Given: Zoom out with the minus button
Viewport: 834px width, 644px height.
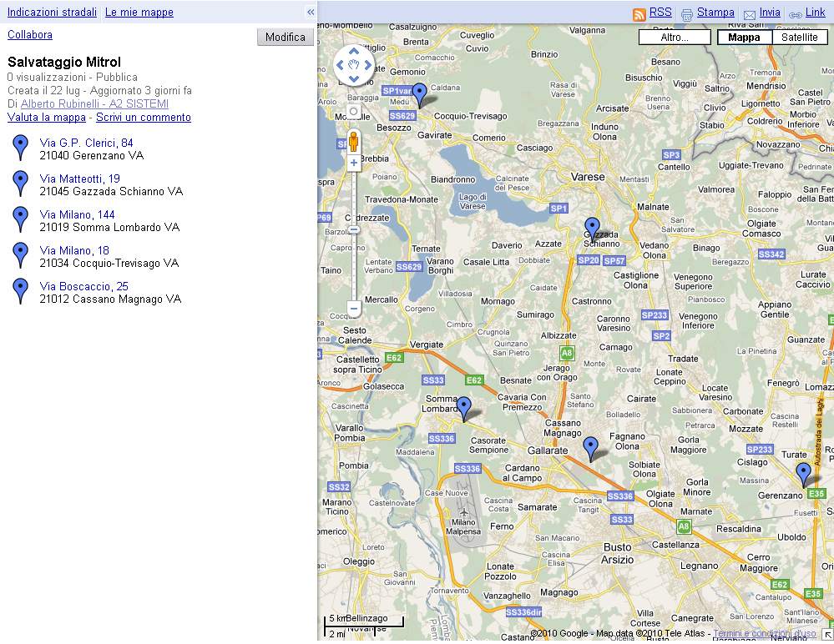Looking at the screenshot, I should (354, 308).
